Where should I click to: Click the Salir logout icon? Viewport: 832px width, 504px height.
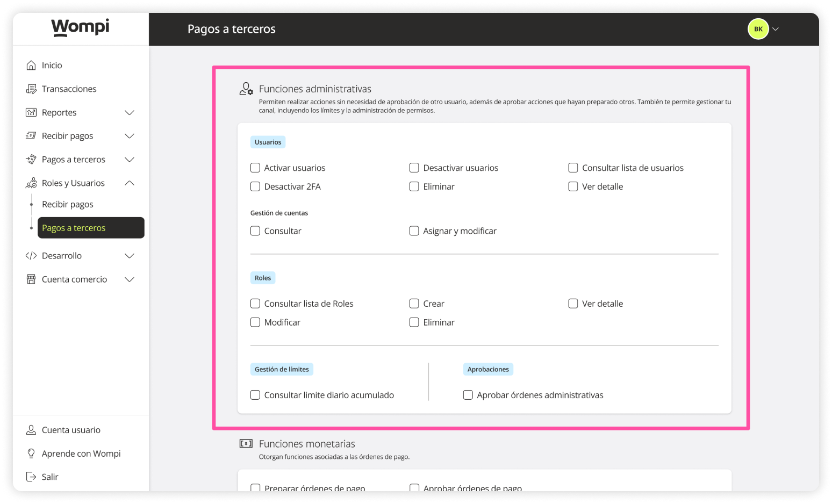coord(31,477)
